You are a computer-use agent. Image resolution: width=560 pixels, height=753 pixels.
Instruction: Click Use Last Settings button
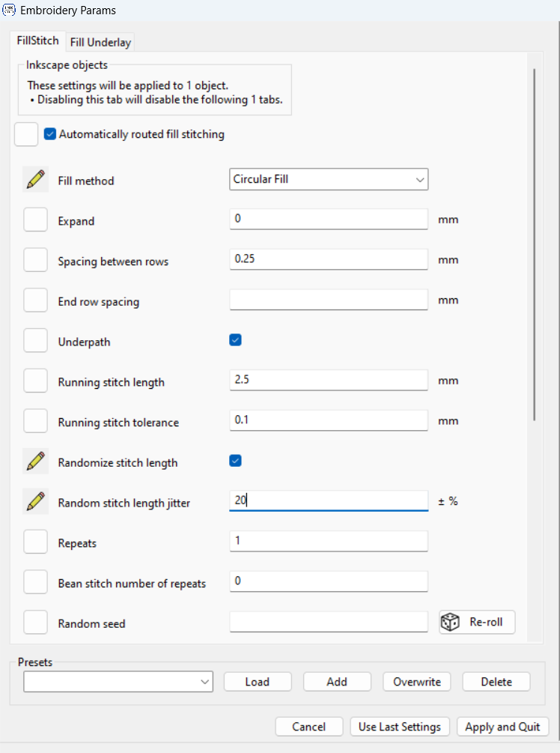[x=400, y=727]
